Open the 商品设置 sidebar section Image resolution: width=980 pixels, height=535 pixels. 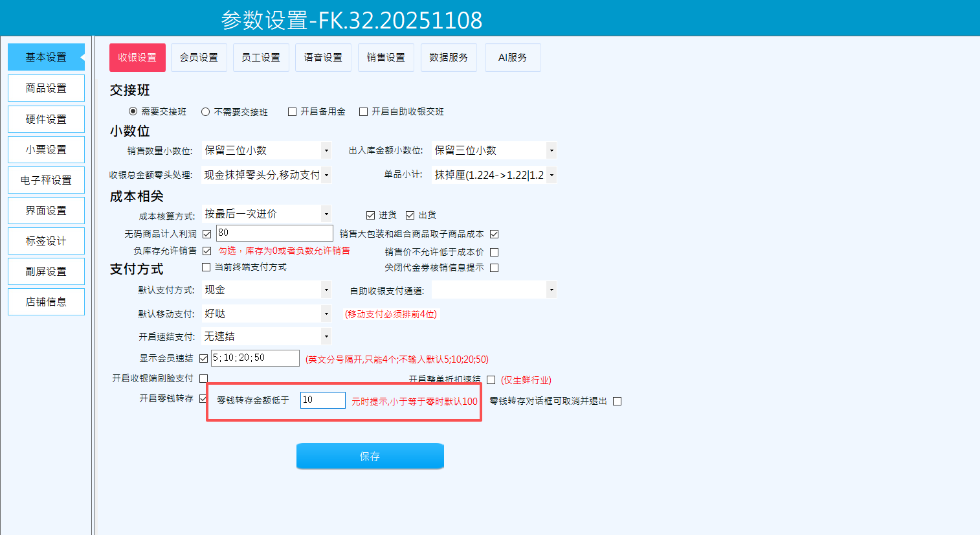[46, 88]
